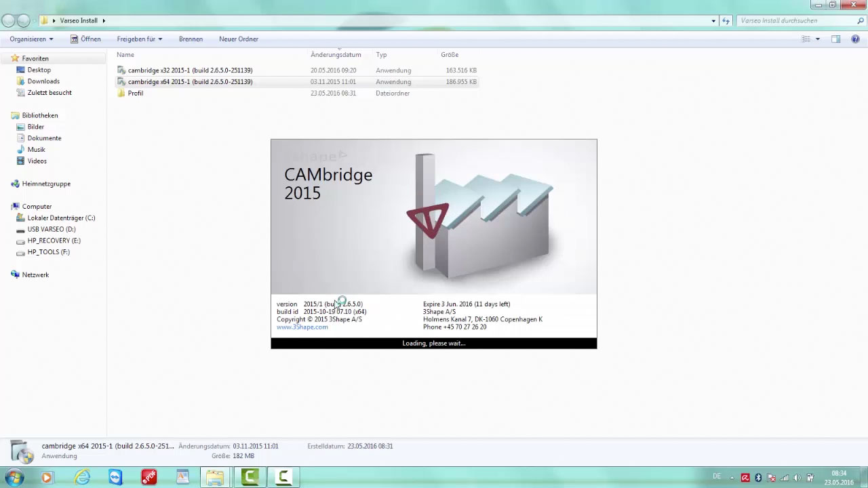Create folder with Neuer Ordner
Screen dimensions: 868x488
click(x=239, y=39)
